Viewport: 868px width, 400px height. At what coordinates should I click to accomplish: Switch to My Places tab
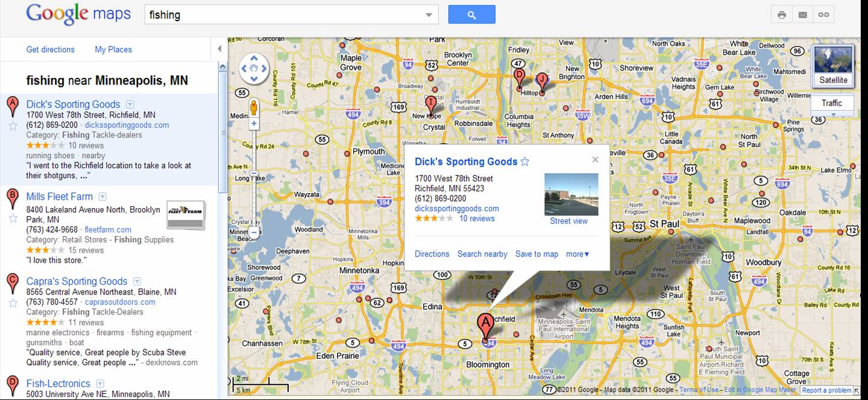(x=113, y=49)
